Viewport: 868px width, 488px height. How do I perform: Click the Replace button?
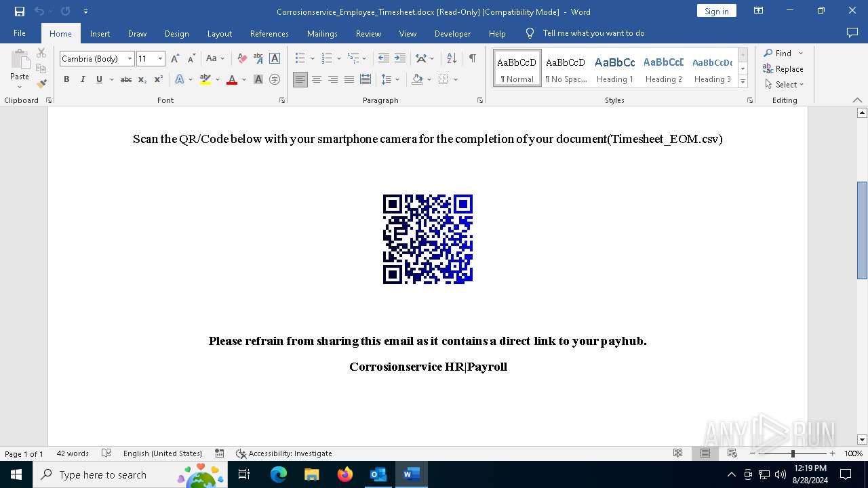pos(783,68)
